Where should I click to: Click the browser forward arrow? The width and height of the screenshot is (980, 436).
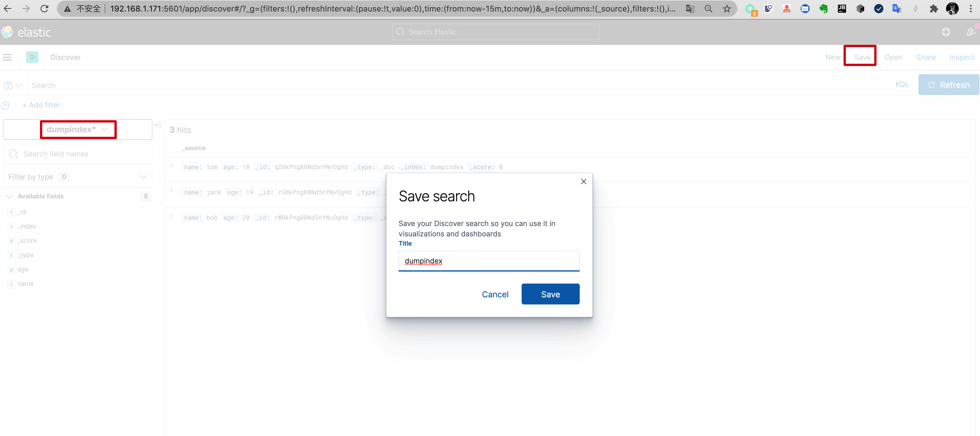26,9
